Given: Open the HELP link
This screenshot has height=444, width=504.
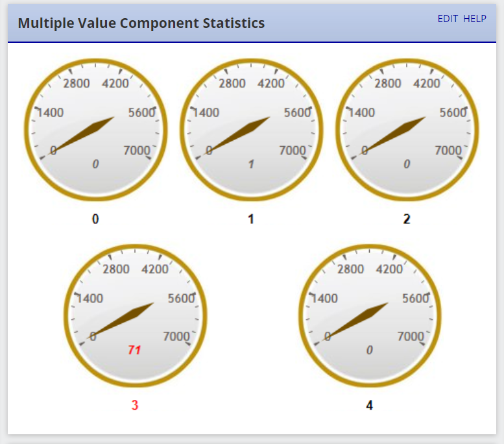Looking at the screenshot, I should click(474, 19).
